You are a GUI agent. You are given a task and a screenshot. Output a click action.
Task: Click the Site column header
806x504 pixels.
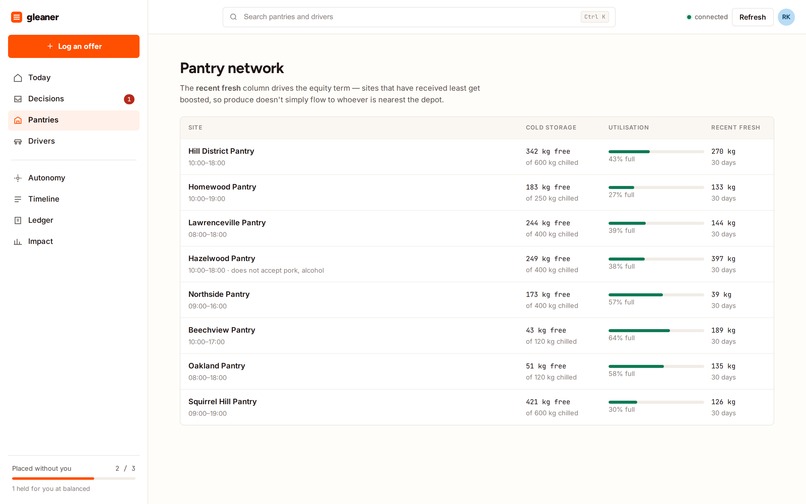coord(195,128)
